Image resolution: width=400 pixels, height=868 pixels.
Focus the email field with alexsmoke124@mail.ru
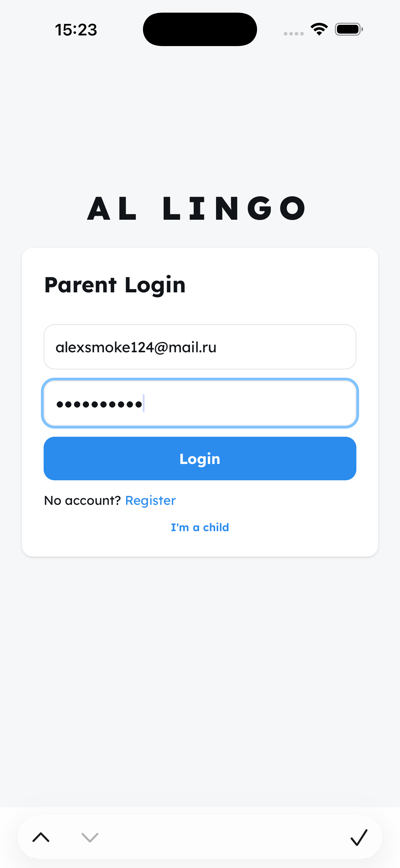click(x=200, y=347)
